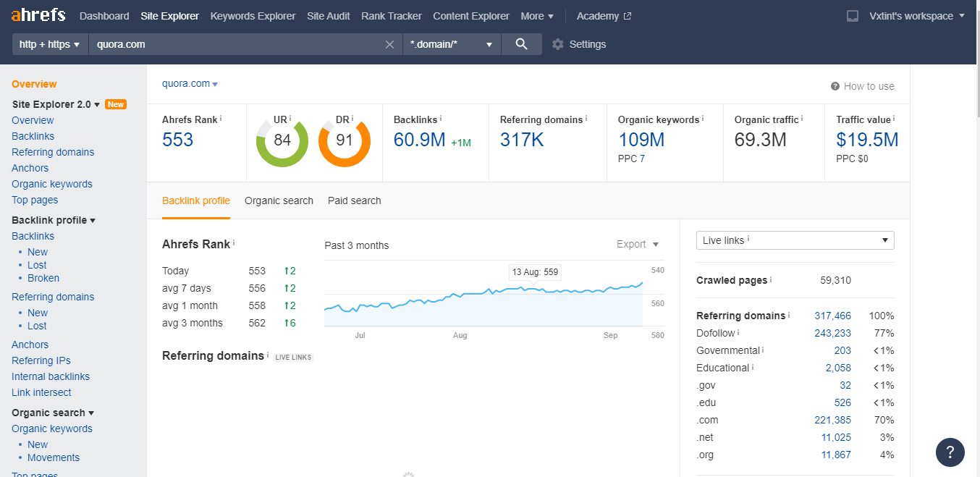980x477 pixels.
Task: Open Link intersect in sidebar
Action: pos(41,392)
